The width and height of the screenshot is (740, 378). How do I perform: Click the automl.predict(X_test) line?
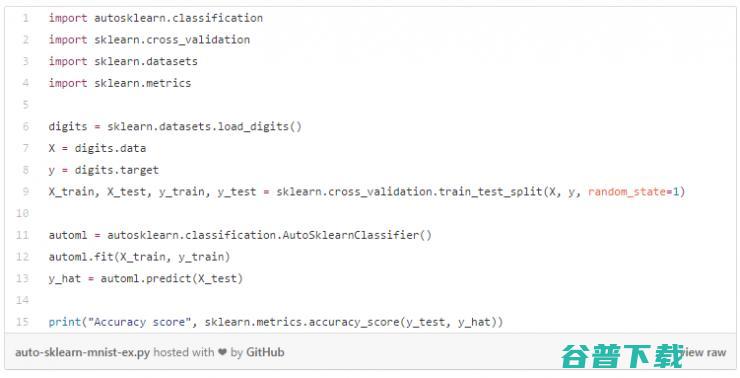[x=146, y=278]
